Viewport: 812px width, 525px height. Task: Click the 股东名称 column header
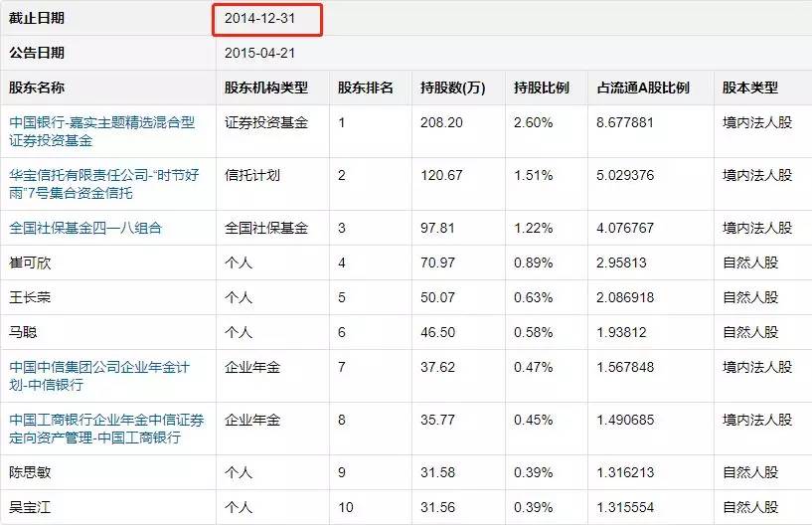tap(37, 87)
